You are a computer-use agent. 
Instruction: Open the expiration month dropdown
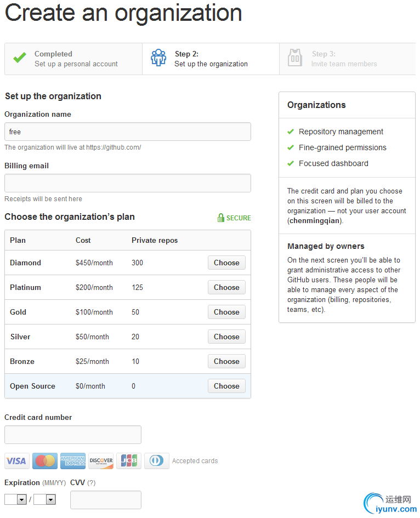click(x=15, y=499)
